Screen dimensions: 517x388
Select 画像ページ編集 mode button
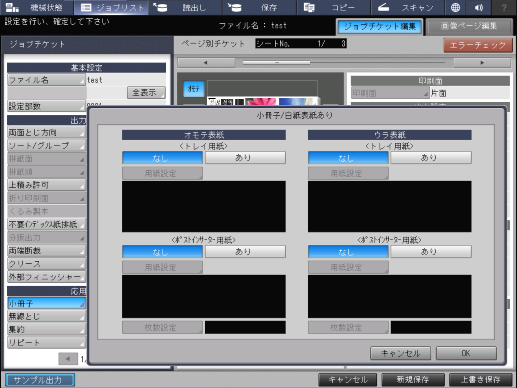(469, 27)
